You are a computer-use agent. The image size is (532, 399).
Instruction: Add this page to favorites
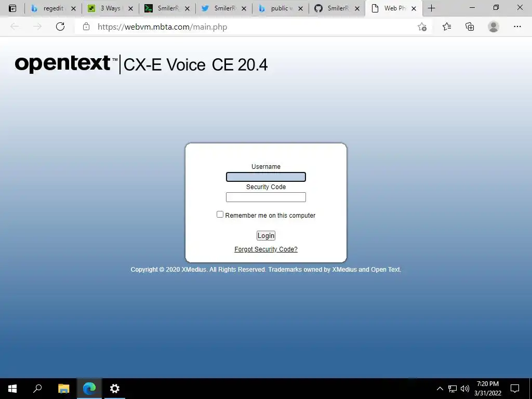(422, 27)
